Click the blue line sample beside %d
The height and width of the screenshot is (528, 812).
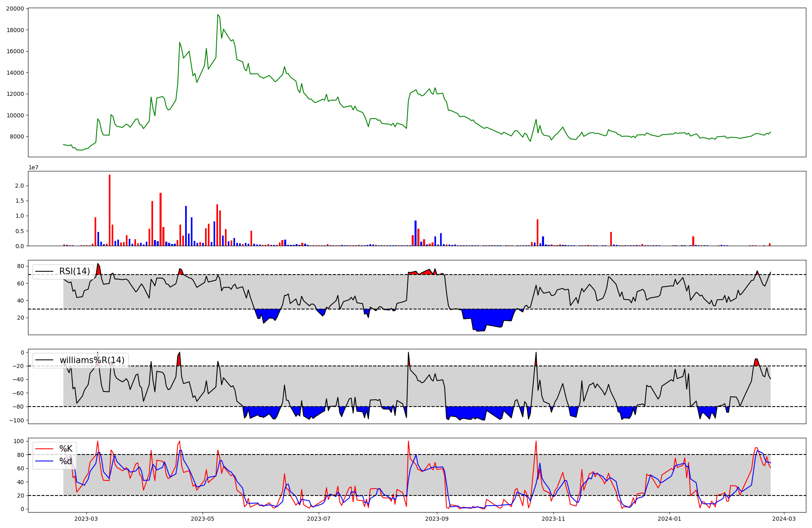(x=44, y=461)
